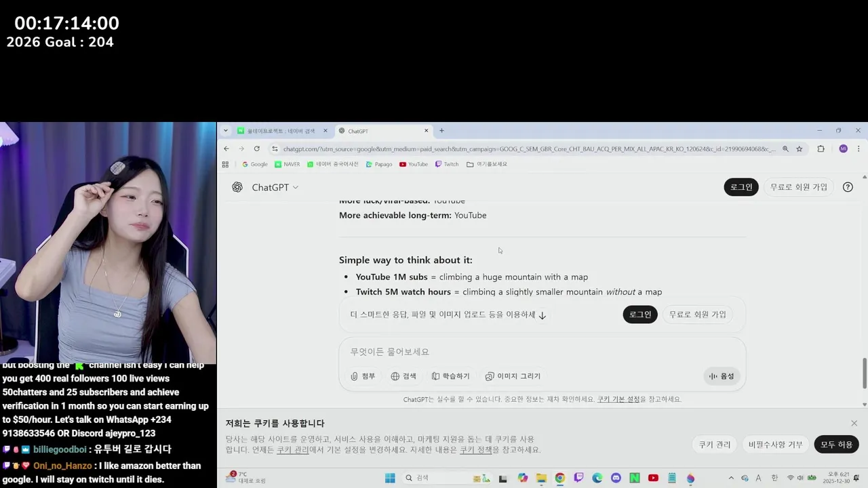Show hidden system tray icons

click(731, 478)
